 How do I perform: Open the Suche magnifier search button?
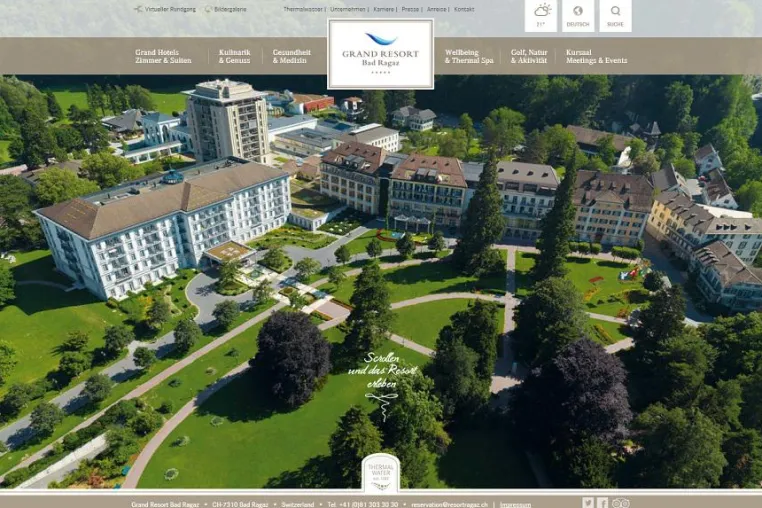click(615, 15)
